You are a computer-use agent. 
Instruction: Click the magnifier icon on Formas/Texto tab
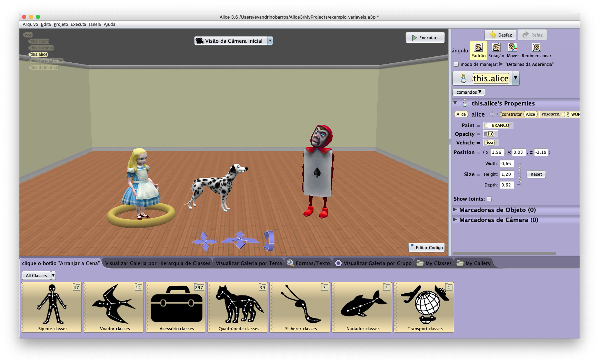pos(290,263)
